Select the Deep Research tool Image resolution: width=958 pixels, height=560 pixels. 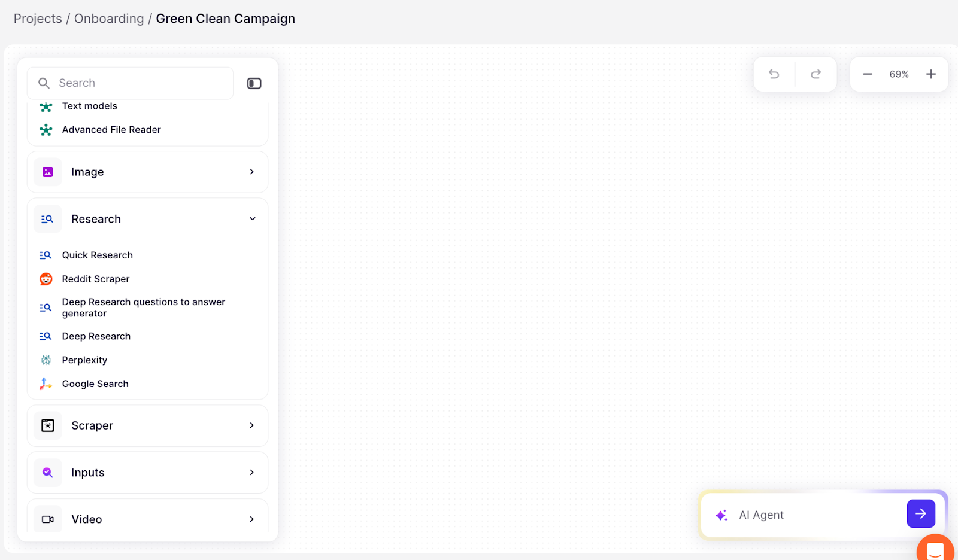click(x=96, y=336)
